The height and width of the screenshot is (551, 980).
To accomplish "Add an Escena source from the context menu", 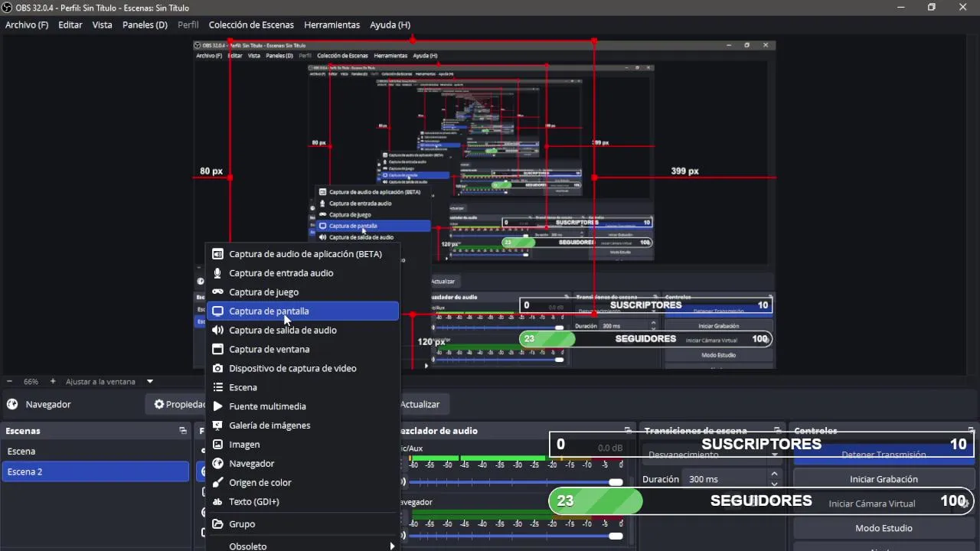I will pos(303,387).
